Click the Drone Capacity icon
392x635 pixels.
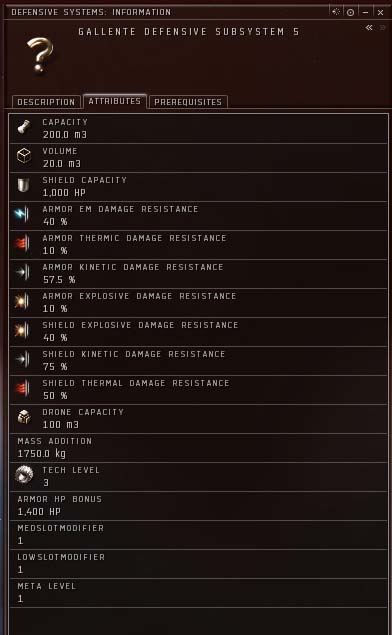click(x=24, y=417)
